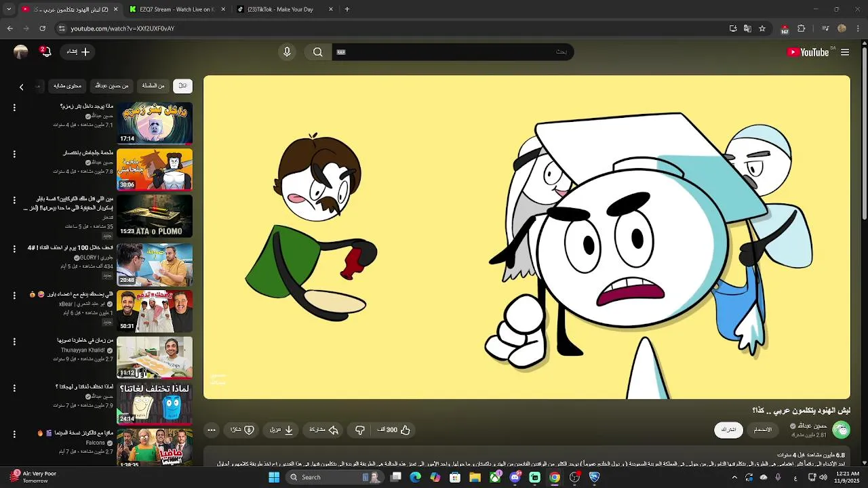
Task: Start voice search with microphone icon
Action: [287, 52]
